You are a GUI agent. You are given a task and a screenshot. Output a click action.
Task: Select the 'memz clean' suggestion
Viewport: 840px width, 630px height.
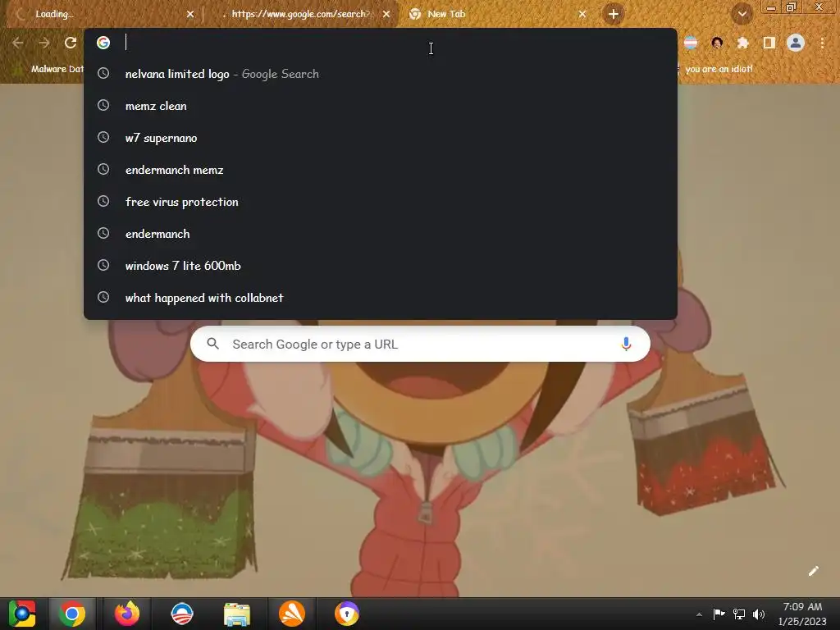pyautogui.click(x=381, y=106)
